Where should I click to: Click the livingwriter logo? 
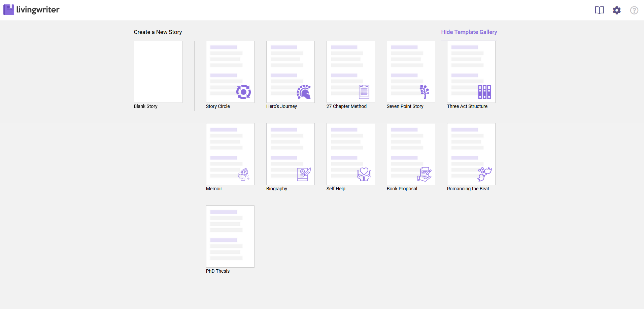(x=31, y=10)
